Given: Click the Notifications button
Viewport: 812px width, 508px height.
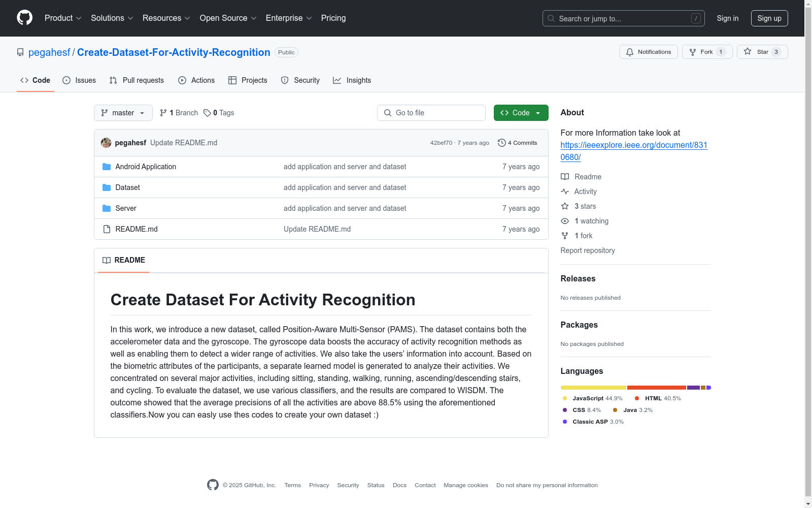Looking at the screenshot, I should point(649,52).
